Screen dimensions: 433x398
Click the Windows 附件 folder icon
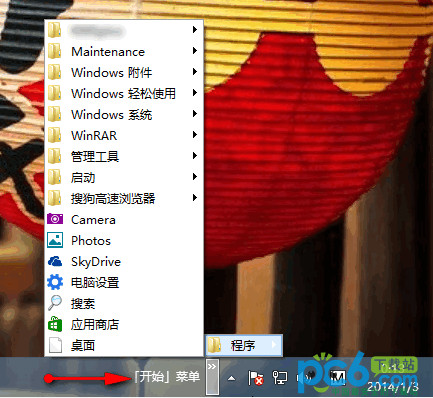(x=54, y=72)
